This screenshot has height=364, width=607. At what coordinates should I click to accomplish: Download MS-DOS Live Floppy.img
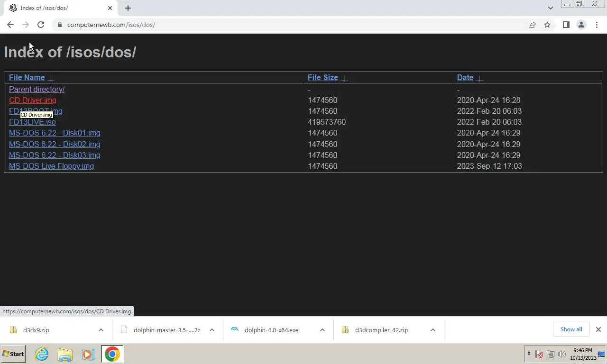pos(51,166)
